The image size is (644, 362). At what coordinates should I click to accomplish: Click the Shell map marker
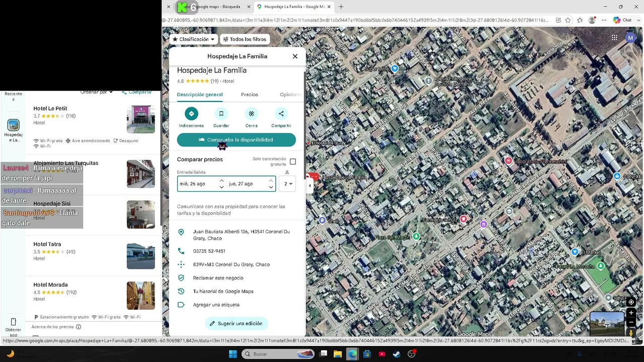coord(323,220)
